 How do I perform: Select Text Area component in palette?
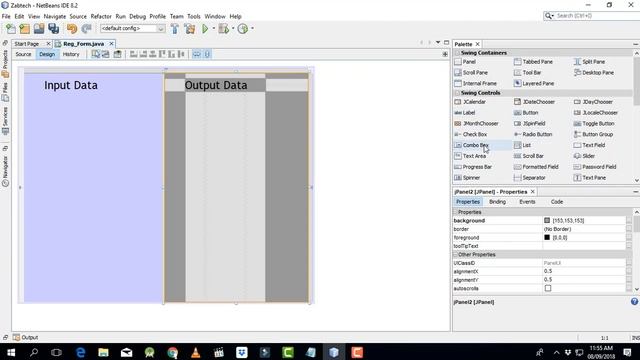pyautogui.click(x=470, y=156)
